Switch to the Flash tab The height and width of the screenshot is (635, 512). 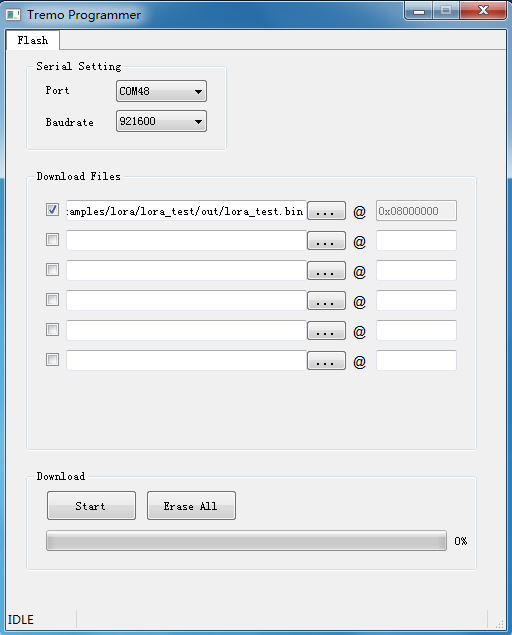(x=33, y=40)
